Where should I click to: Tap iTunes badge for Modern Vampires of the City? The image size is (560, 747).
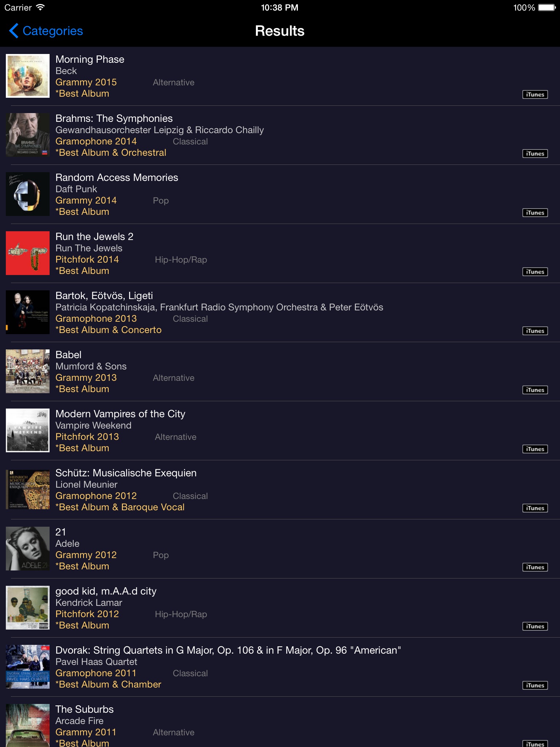click(535, 449)
